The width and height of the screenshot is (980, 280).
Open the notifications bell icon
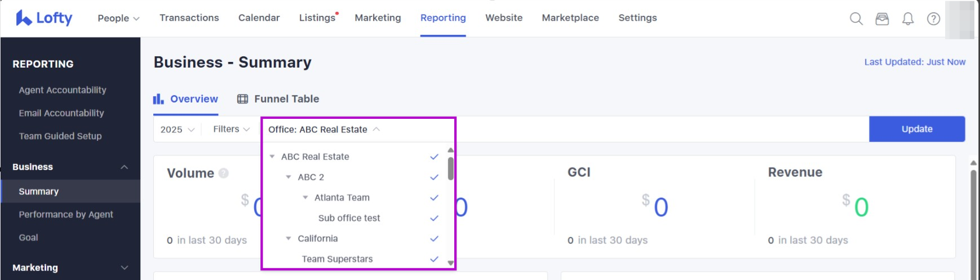click(908, 19)
